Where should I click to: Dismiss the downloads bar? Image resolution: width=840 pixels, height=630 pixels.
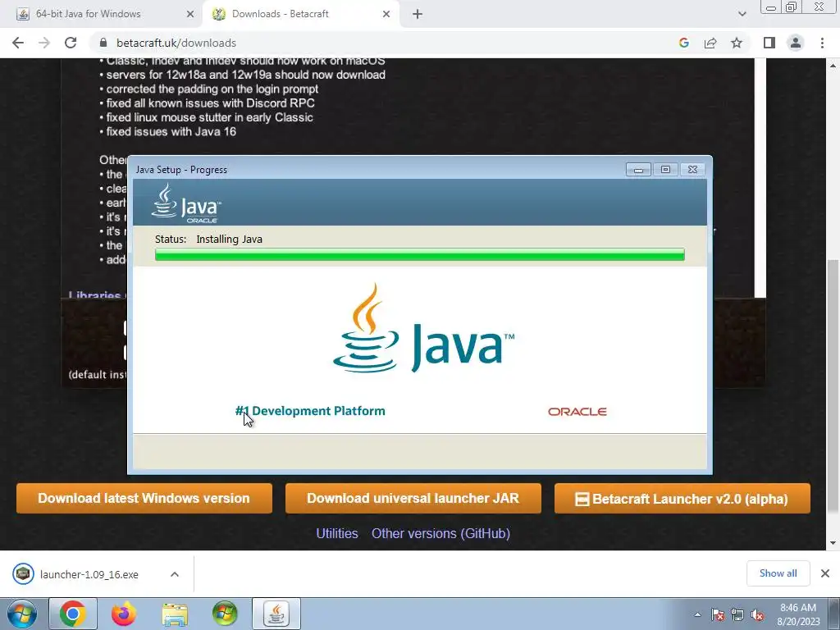pos(825,573)
